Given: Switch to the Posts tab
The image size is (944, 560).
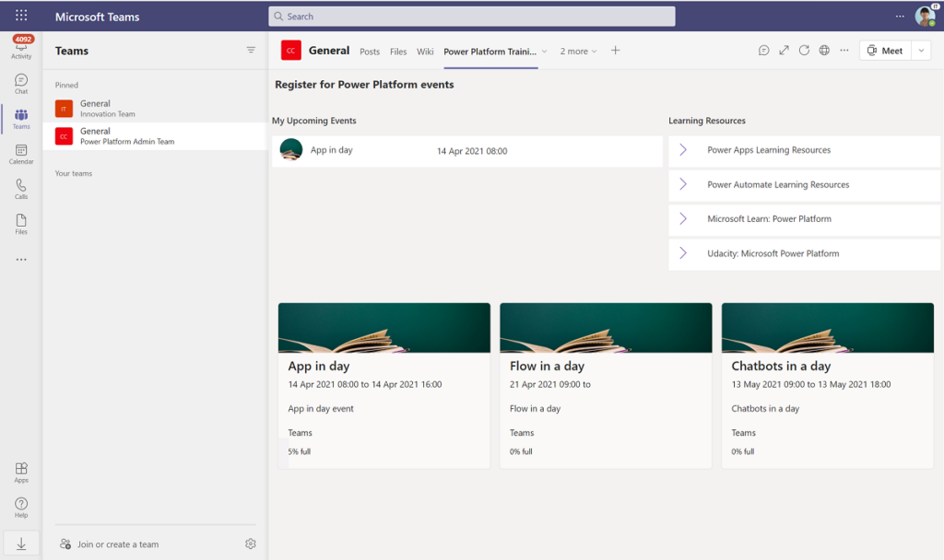Looking at the screenshot, I should pyautogui.click(x=370, y=52).
